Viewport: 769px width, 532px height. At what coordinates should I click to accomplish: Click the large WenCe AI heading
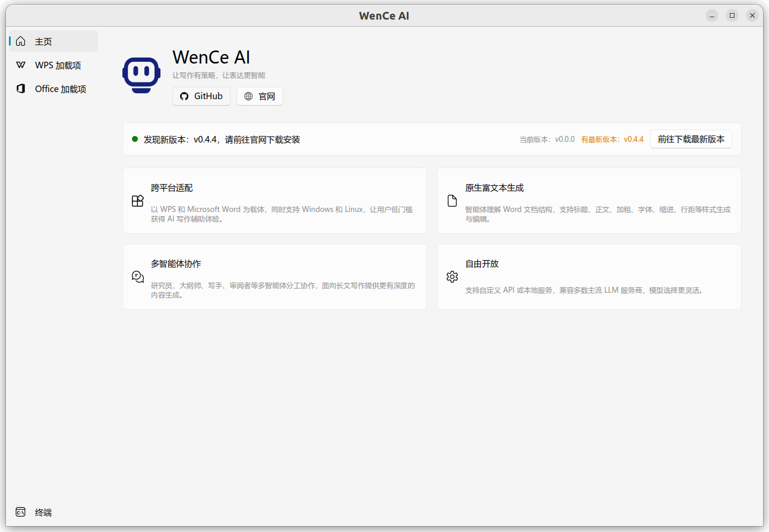click(212, 57)
